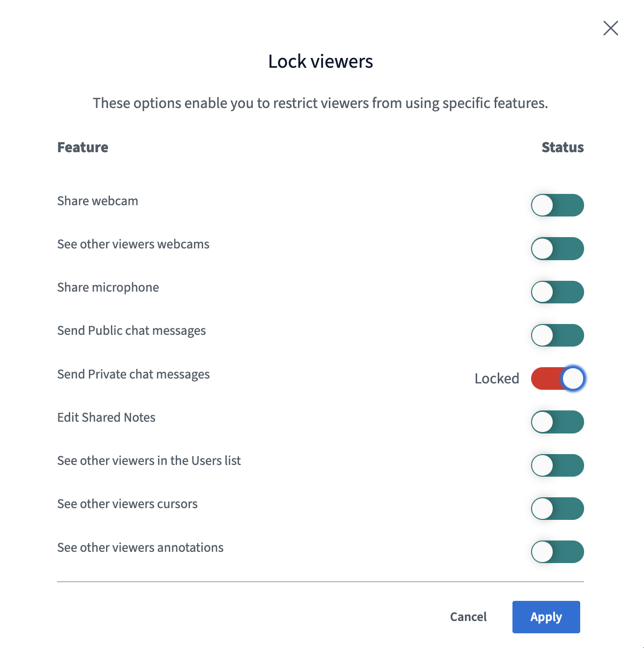Toggle the Edit Shared Notes lock
The height and width of the screenshot is (648, 644).
pyautogui.click(x=558, y=422)
